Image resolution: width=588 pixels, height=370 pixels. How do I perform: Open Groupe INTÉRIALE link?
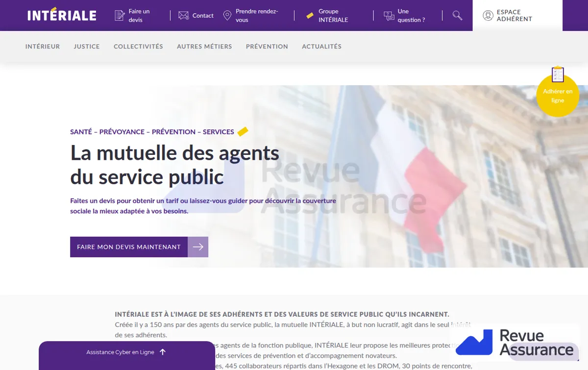(333, 16)
